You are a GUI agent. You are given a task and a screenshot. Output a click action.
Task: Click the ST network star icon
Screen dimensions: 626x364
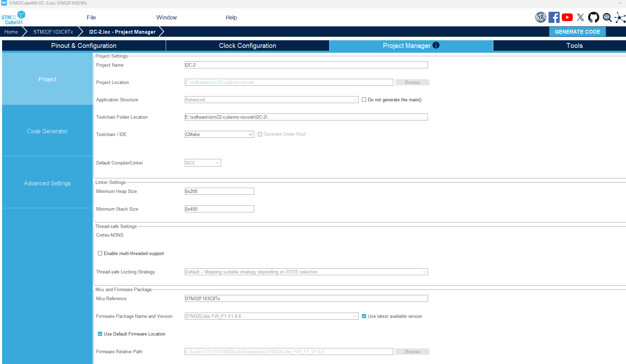click(620, 17)
